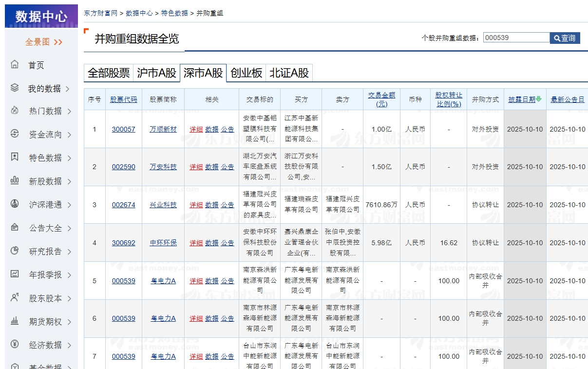
Task: Click the icon beside 公告大全
Action: (x=15, y=228)
